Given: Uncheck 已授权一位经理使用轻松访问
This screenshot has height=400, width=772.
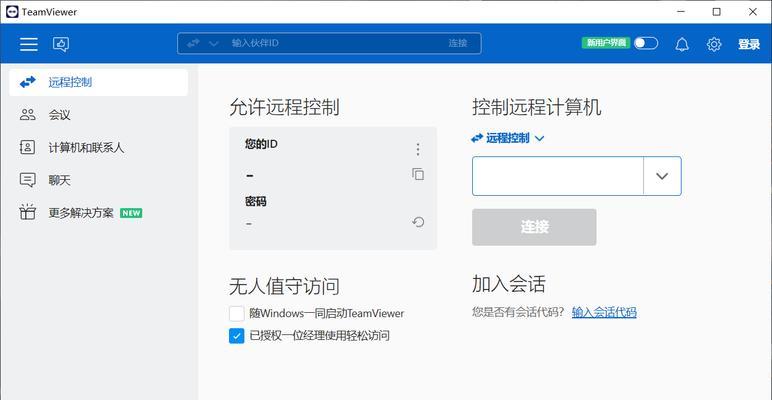Looking at the screenshot, I should (x=237, y=336).
